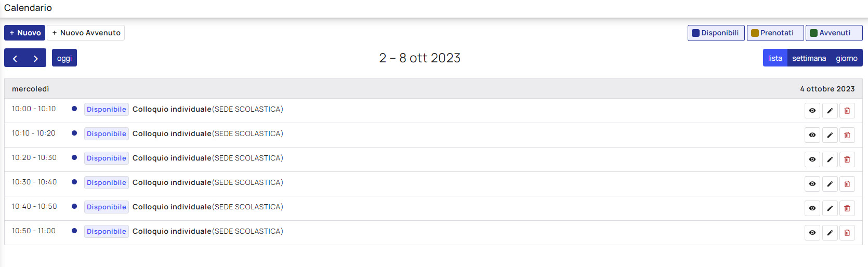Delete the 10:50 - 11:00 slot
Screen dimensions: 868x267
point(847,233)
